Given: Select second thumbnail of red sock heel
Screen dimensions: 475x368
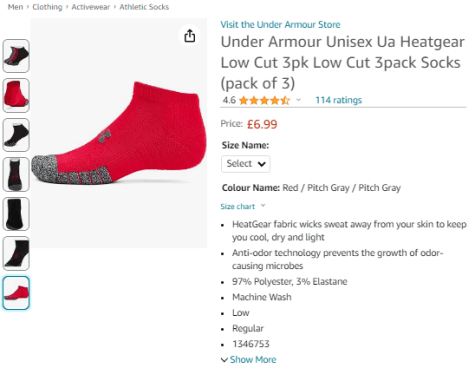Looking at the screenshot, I should click(16, 95).
